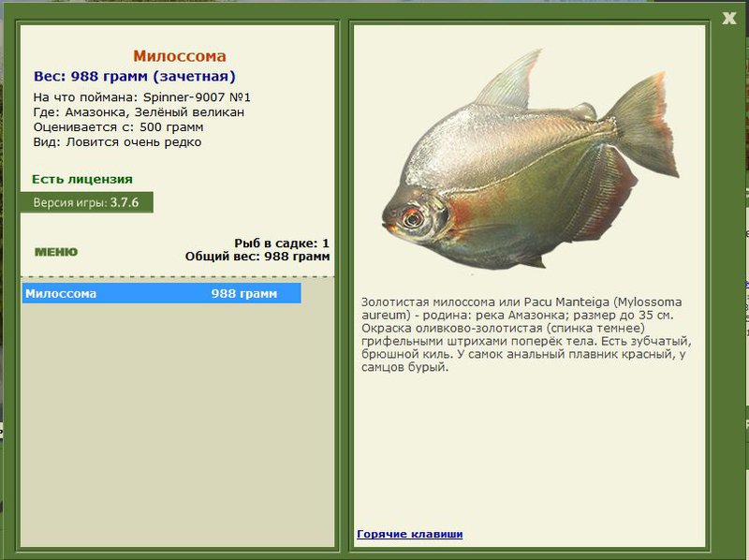Click the Общий вес: 988 грамм total
Image resolution: width=749 pixels, height=560 pixels.
(x=257, y=256)
